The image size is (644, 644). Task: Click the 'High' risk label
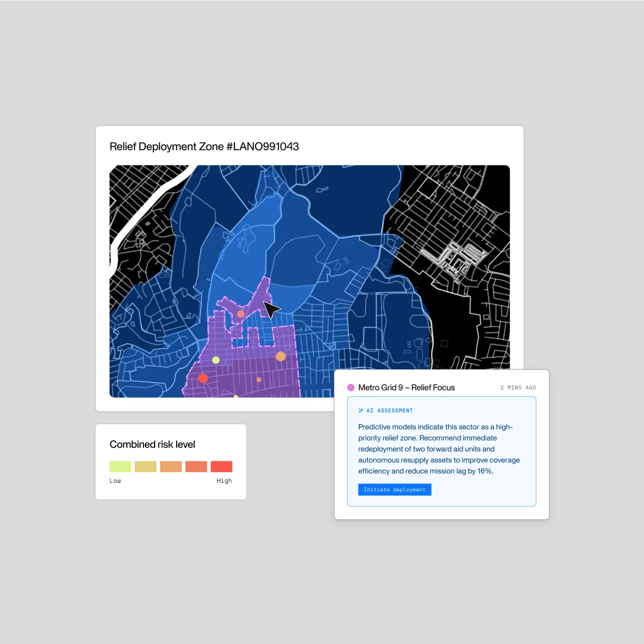[224, 481]
